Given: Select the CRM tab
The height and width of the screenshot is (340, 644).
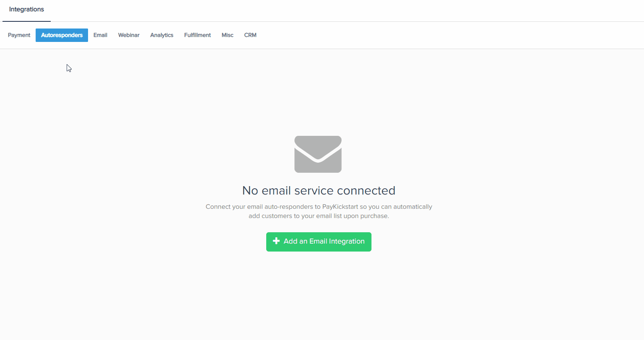Looking at the screenshot, I should 250,35.
